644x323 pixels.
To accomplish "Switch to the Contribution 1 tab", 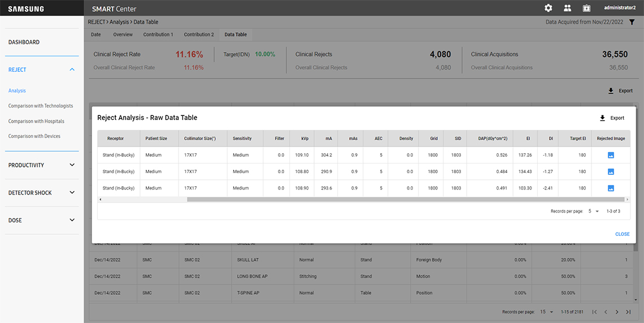I will pyautogui.click(x=158, y=35).
